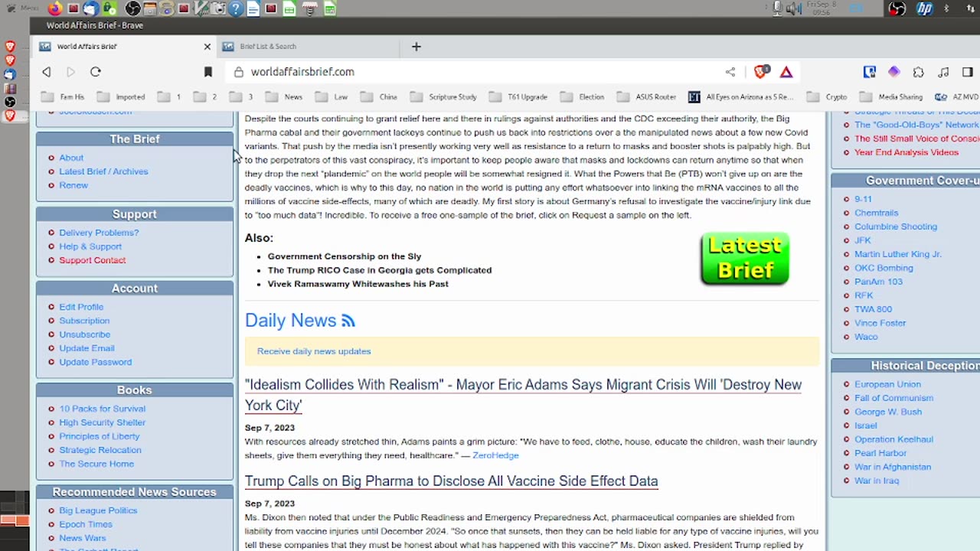980x551 pixels.
Task: Close the World Affairs Brief tab
Action: pyautogui.click(x=207, y=47)
